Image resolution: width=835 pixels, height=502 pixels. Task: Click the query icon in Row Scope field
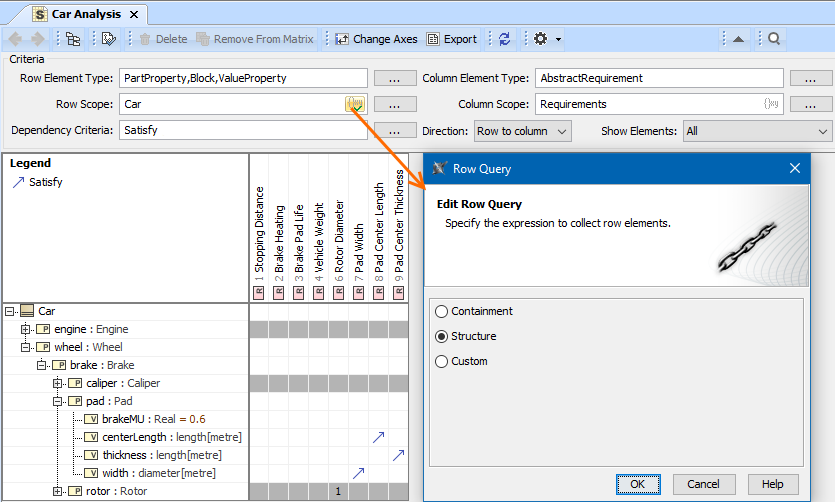tap(355, 104)
